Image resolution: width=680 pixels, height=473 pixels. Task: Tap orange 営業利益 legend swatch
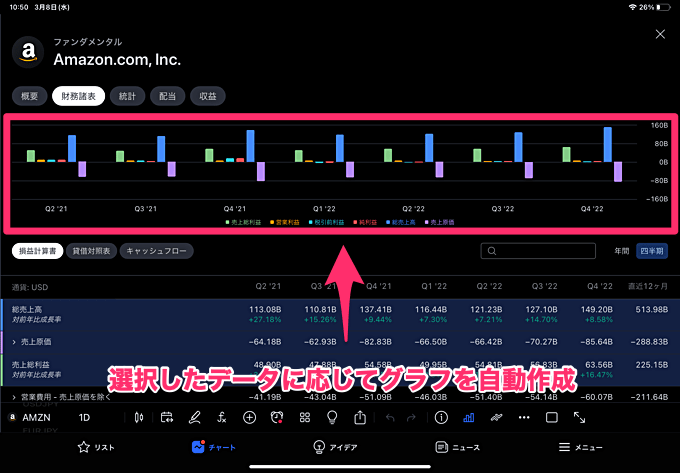coord(272,222)
